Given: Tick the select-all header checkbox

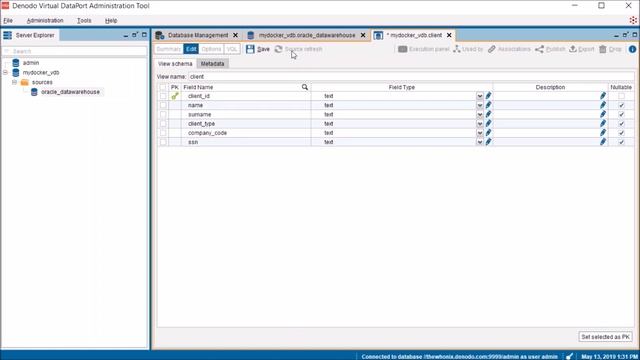Looking at the screenshot, I should [x=163, y=87].
